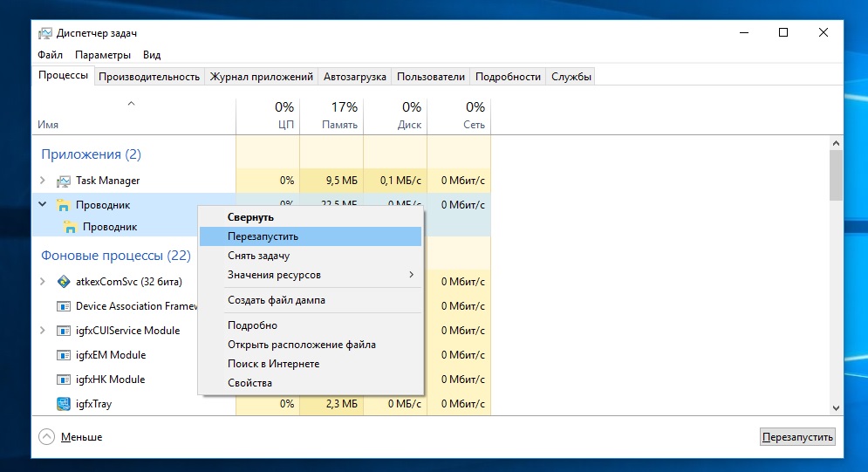The height and width of the screenshot is (472, 868).
Task: Collapse the Проводник process group
Action: tap(42, 205)
